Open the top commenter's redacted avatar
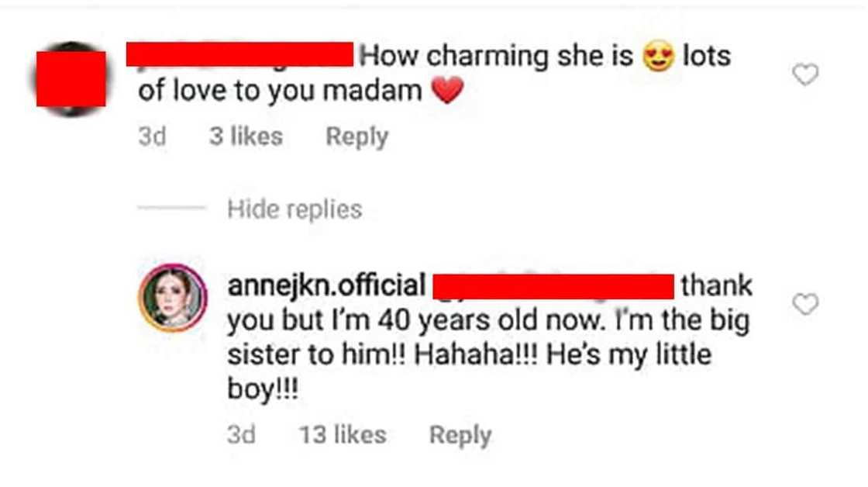This screenshot has width=868, height=487. point(71,78)
